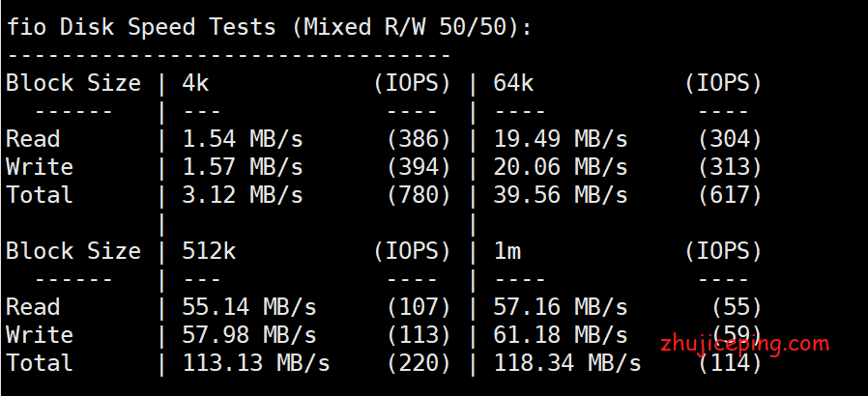Click the 57.16 MB/s read value
The width and height of the screenshot is (868, 396).
point(561,307)
